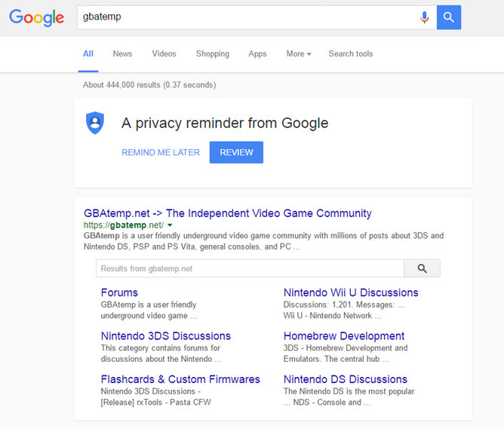Viewport: 504px width, 429px height.
Task: Switch to the Videos tab
Action: pos(164,54)
